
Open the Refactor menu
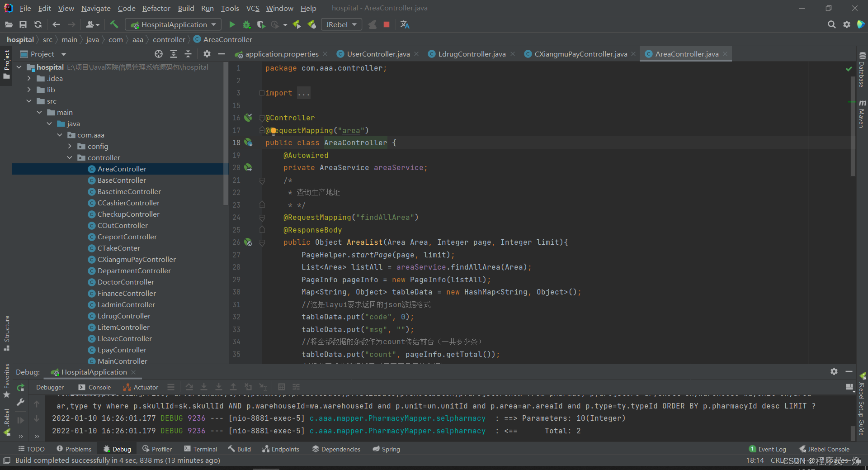[x=156, y=8]
